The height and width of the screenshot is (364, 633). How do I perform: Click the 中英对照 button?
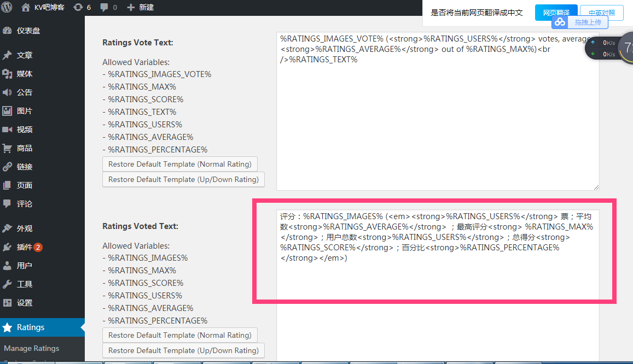(x=601, y=13)
